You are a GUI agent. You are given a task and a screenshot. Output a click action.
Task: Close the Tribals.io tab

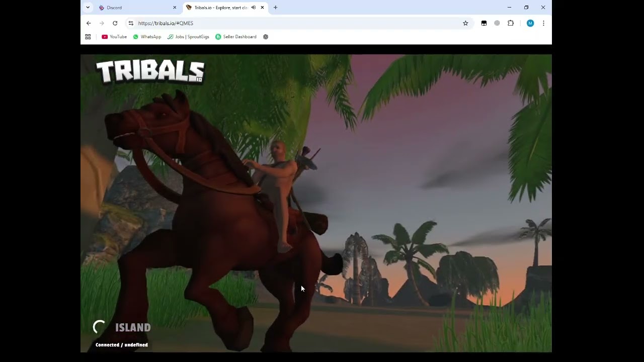(262, 8)
